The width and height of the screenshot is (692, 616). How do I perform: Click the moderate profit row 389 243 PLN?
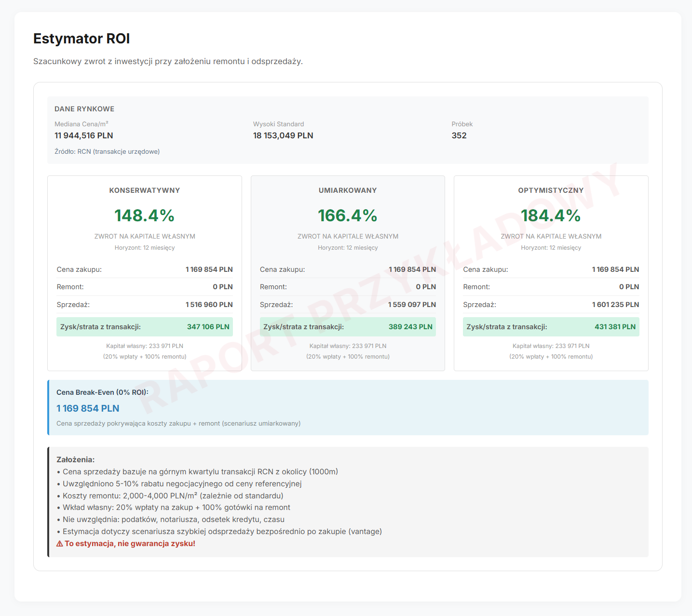coord(348,327)
